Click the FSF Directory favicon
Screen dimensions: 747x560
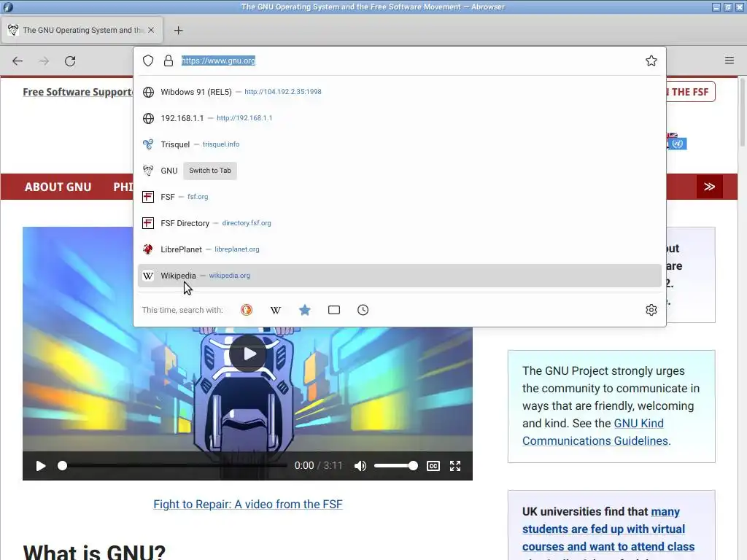[x=148, y=223]
